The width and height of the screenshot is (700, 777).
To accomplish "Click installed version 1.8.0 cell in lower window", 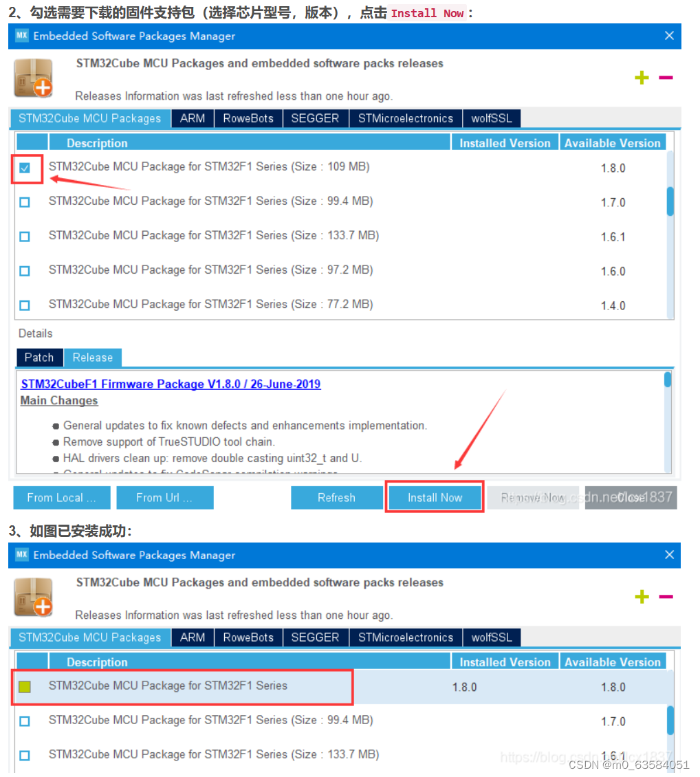I will pos(465,688).
